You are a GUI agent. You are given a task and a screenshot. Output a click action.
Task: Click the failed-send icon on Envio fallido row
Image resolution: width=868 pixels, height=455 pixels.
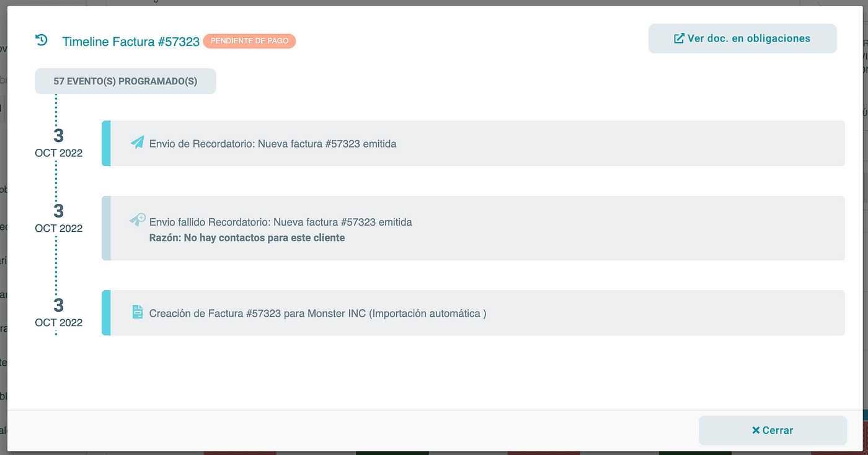coord(137,219)
